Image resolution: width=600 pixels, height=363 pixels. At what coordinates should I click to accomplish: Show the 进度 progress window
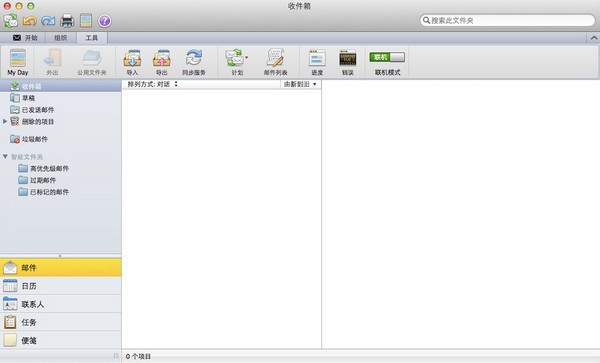click(x=317, y=62)
